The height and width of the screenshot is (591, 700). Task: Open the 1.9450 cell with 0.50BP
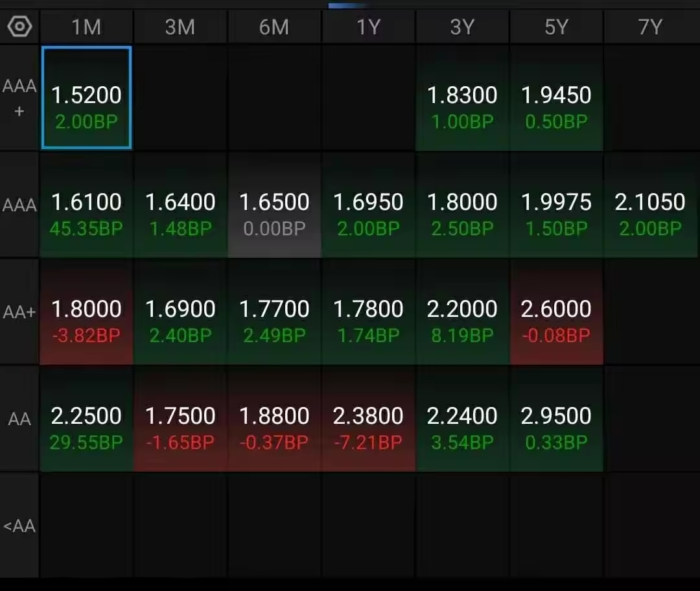click(x=556, y=98)
